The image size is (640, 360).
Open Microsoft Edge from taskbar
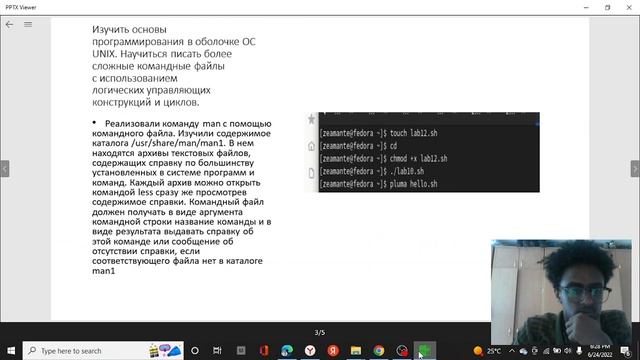(x=287, y=351)
